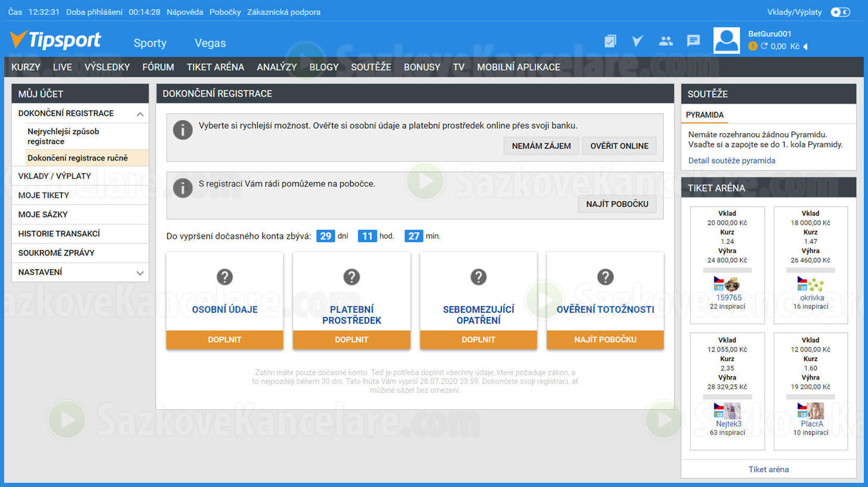Viewport: 868px width, 487px height.
Task: Toggle the Vklady/Výplaty switch
Action: pos(840,12)
